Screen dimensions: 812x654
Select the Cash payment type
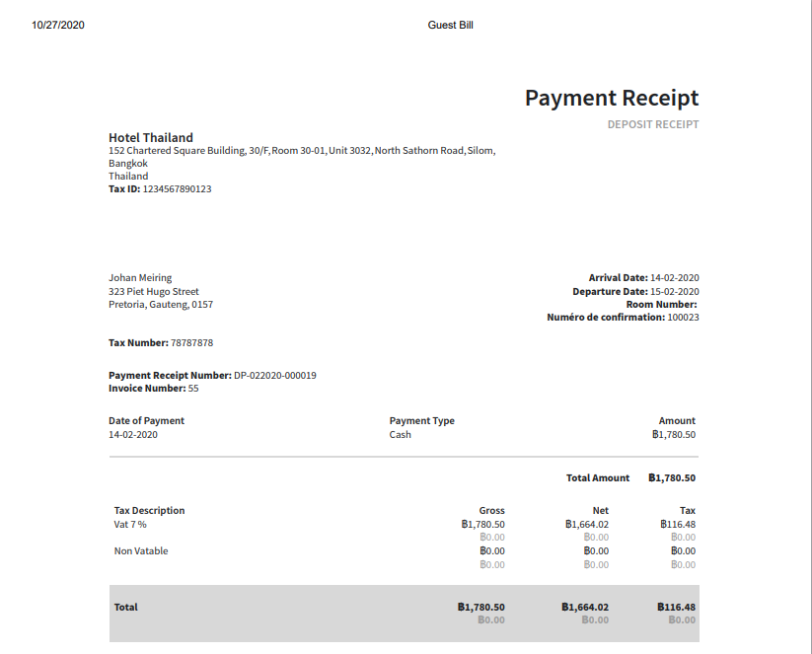click(x=401, y=435)
